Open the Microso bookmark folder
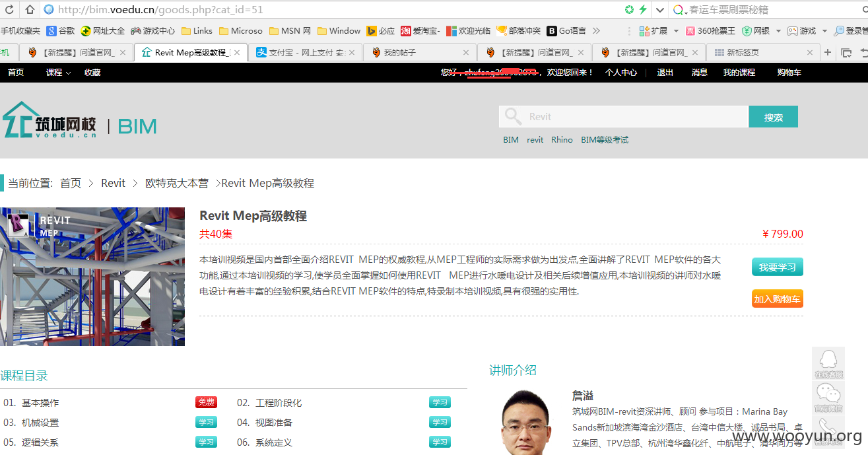This screenshot has width=868, height=455. (240, 31)
